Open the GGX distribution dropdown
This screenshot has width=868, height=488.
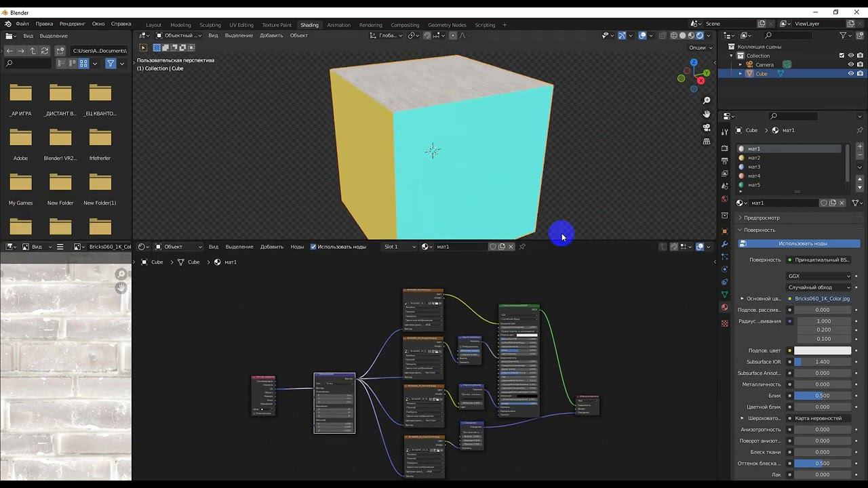coord(818,276)
